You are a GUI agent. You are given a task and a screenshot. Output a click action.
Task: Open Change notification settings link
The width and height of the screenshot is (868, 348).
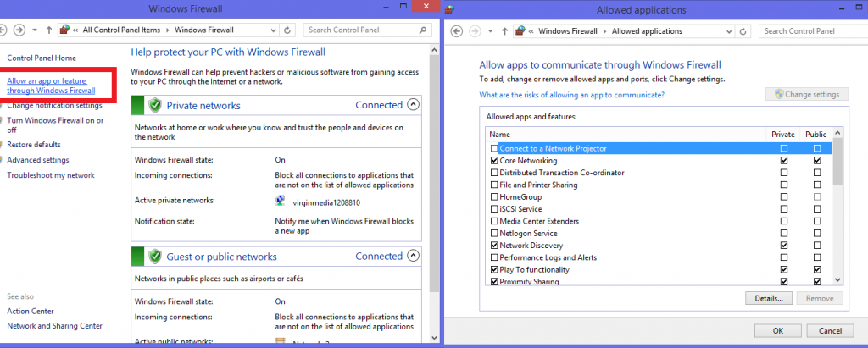pos(54,105)
